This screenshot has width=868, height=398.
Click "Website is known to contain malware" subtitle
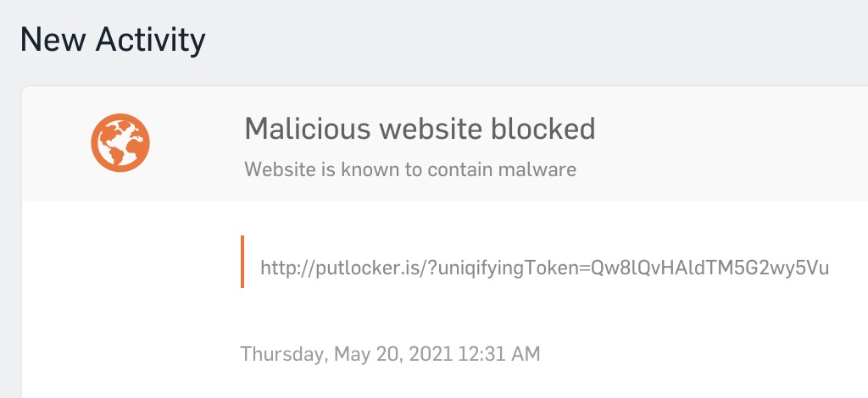tap(410, 169)
